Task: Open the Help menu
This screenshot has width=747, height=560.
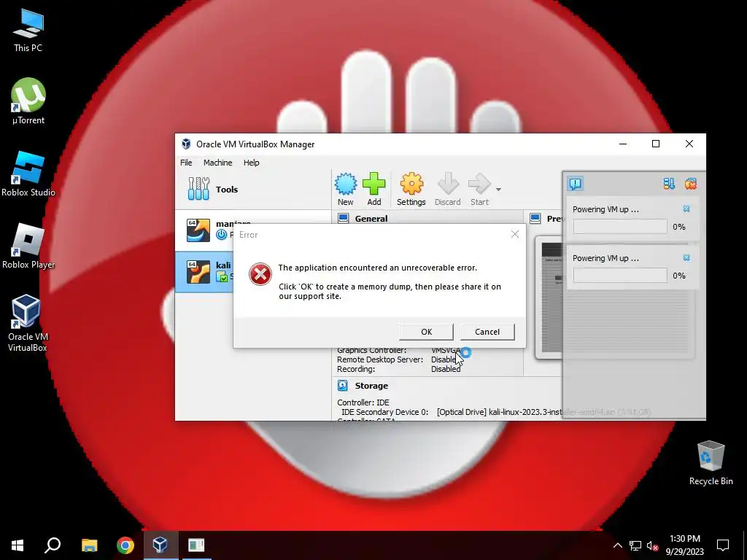Action: point(252,163)
